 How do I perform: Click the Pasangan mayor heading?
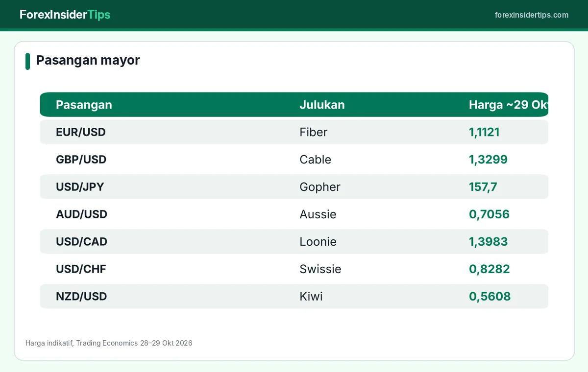tap(88, 60)
